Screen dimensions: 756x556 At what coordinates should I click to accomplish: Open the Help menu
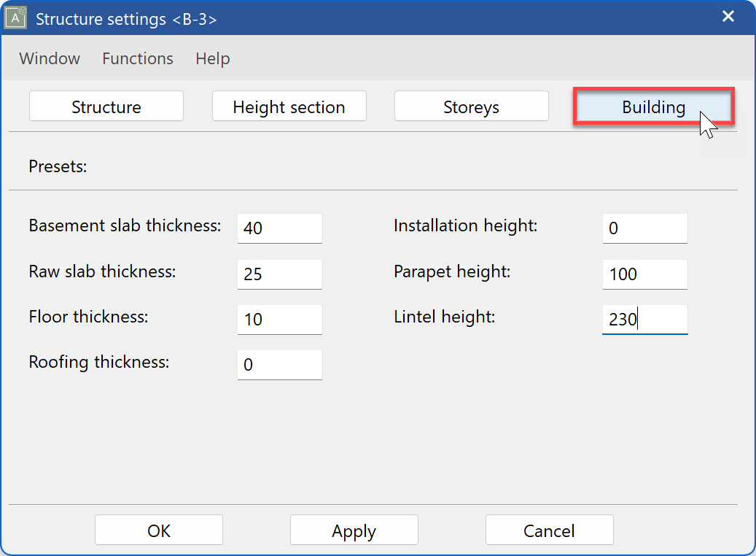pyautogui.click(x=212, y=58)
